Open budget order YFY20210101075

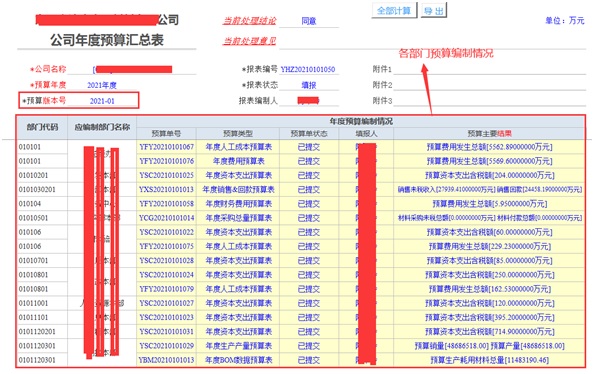tap(166, 246)
